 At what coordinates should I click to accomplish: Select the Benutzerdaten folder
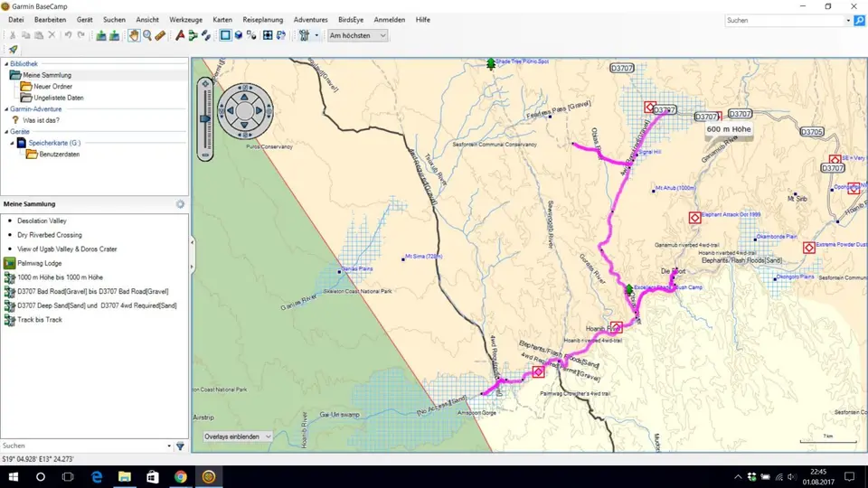[x=60, y=155]
